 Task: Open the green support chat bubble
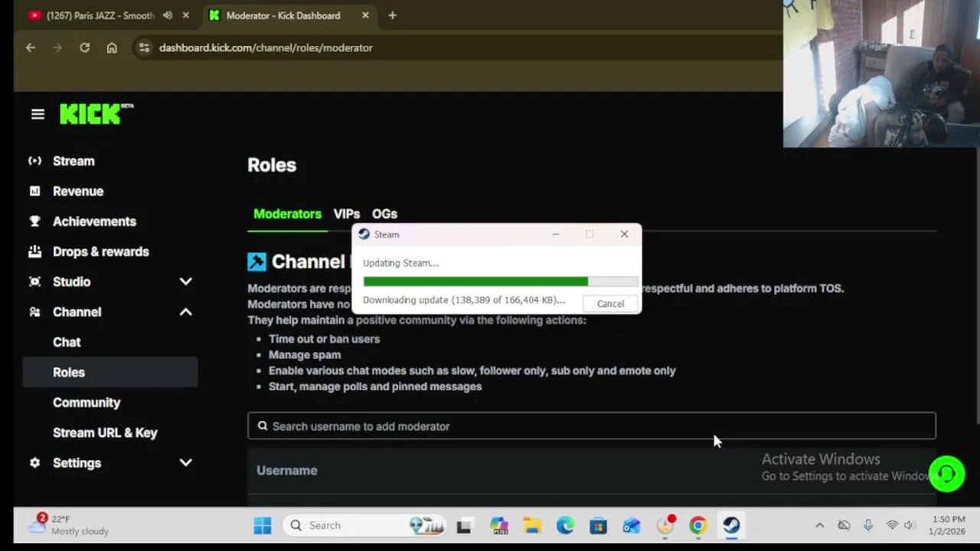(947, 474)
